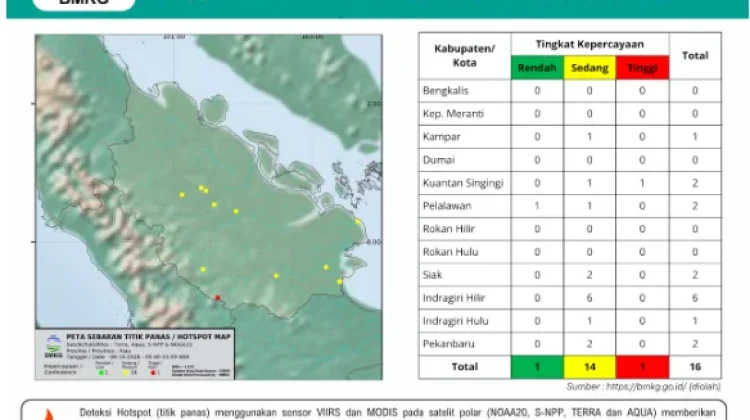Image resolution: width=750 pixels, height=420 pixels.
Task: Select the 'Pelalawan' row label
Action: (447, 206)
